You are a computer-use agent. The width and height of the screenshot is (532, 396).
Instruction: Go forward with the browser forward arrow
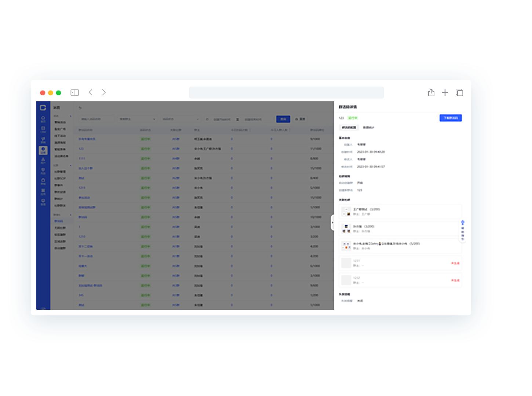click(x=104, y=92)
